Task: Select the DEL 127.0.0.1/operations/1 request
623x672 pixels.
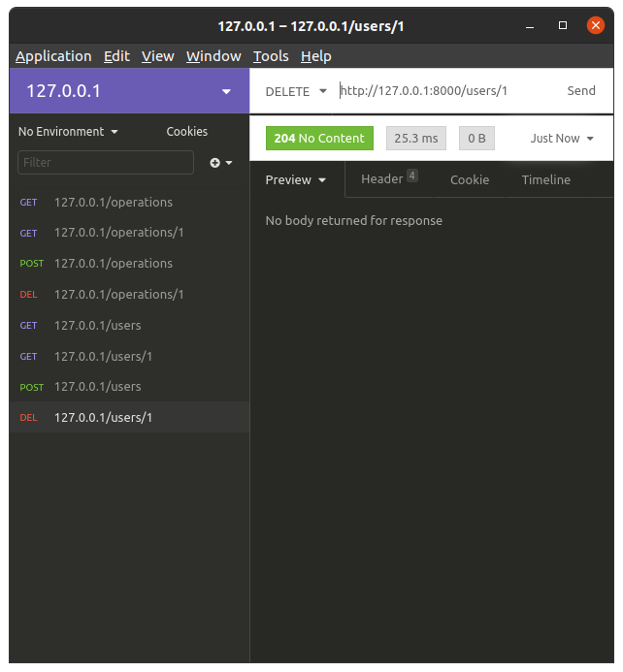Action: [x=129, y=295]
